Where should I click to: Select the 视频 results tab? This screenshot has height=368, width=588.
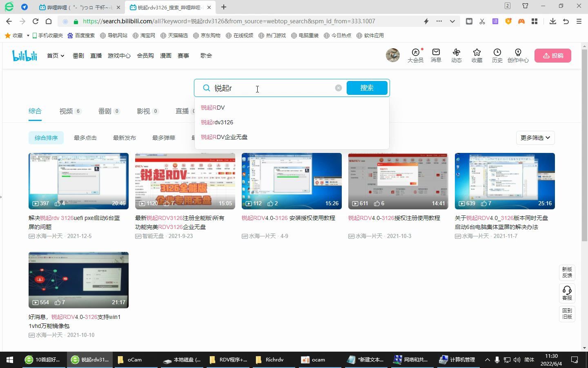tap(70, 111)
